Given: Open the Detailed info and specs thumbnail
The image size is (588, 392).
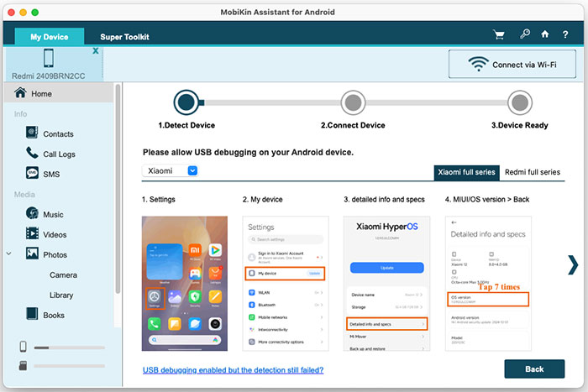Looking at the screenshot, I should (x=488, y=284).
